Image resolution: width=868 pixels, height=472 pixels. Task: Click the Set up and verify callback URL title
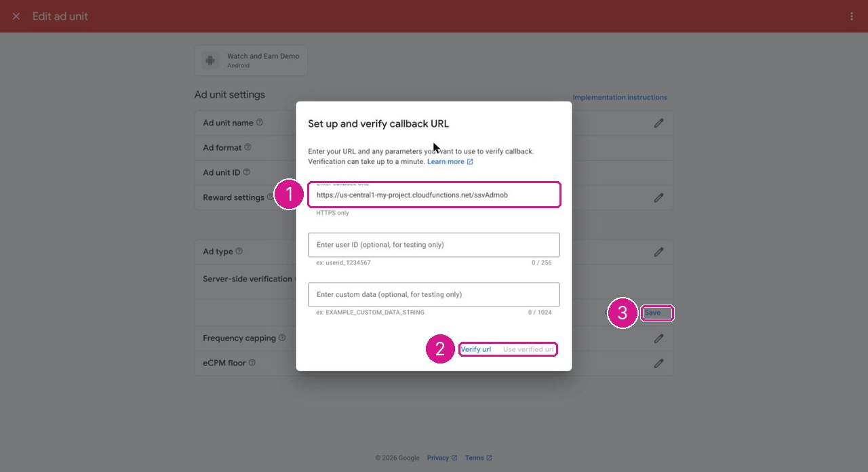[378, 123]
